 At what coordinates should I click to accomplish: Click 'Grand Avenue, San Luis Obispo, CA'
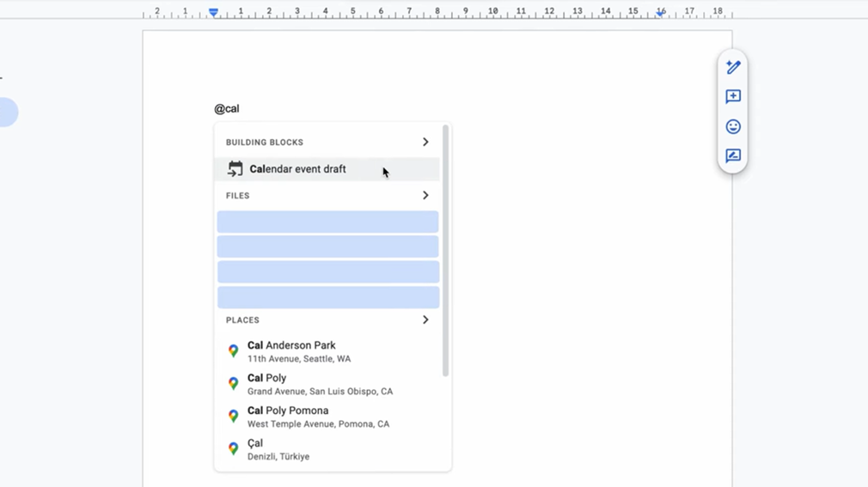(320, 392)
